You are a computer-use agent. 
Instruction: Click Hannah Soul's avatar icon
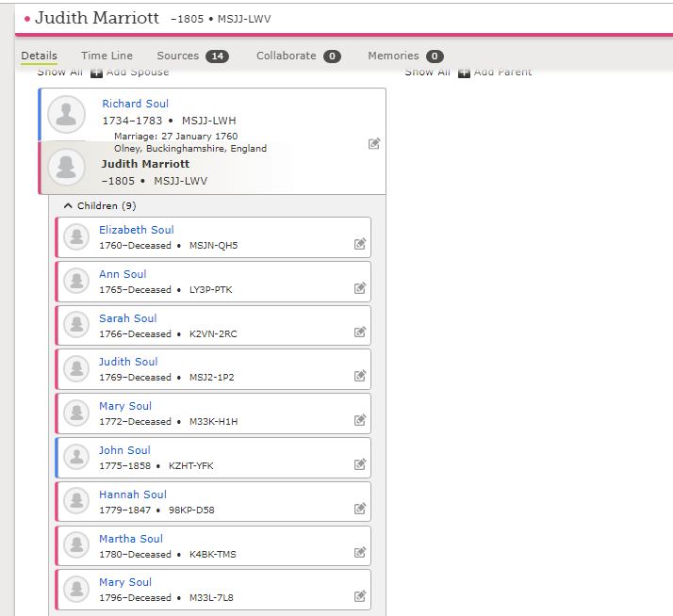(x=76, y=500)
